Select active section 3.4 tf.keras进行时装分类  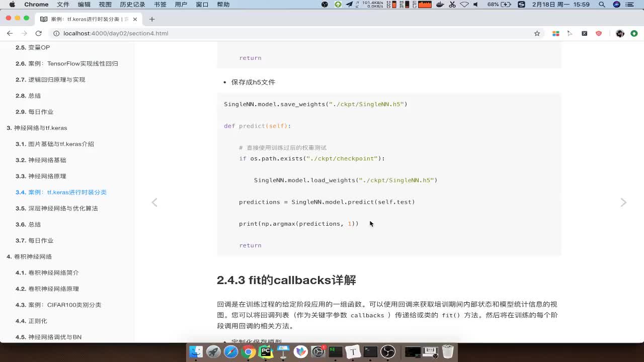coord(61,192)
